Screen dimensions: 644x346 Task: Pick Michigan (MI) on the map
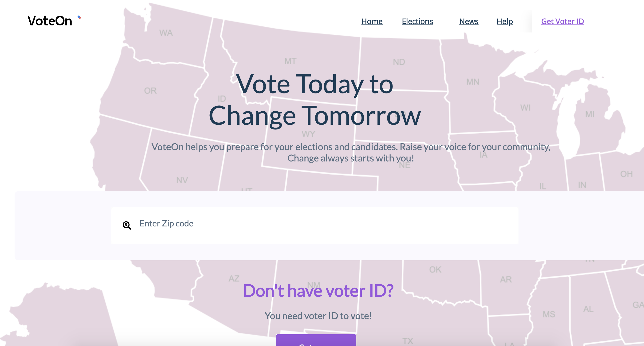coord(589,114)
